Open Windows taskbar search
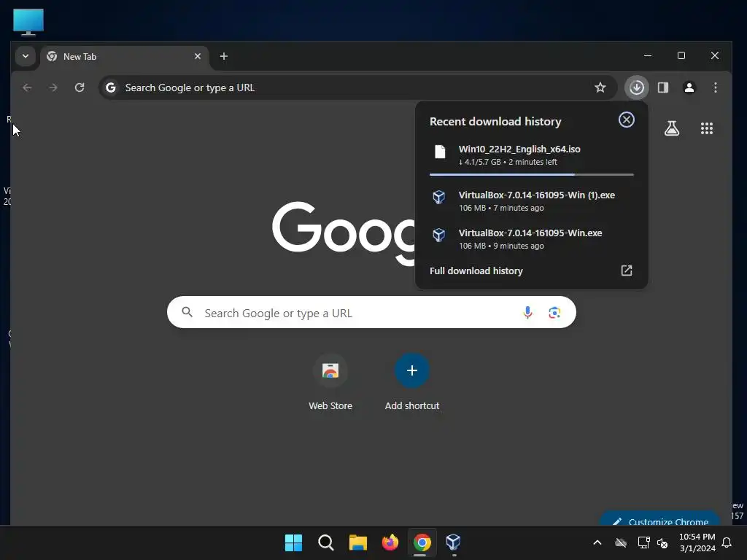 [326, 542]
